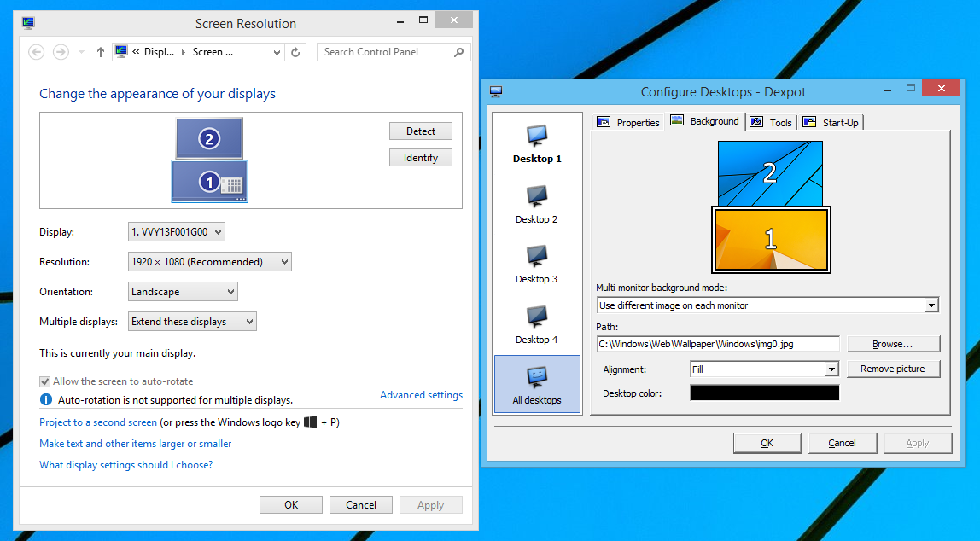Select All desktops icon
Screen dimensions: 980x541
pyautogui.click(x=537, y=378)
